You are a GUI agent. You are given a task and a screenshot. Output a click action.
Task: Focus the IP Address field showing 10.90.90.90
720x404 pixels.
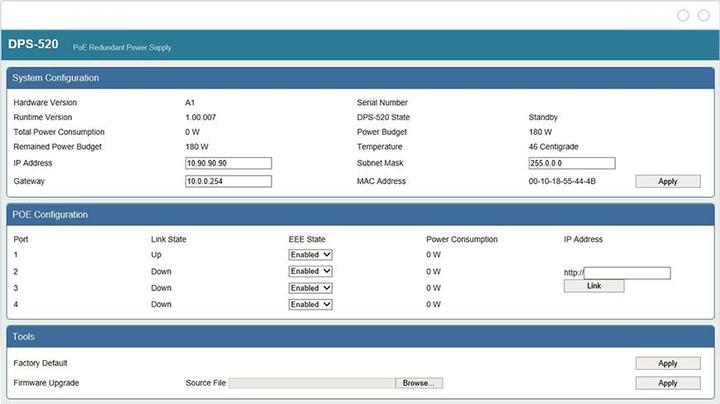pyautogui.click(x=228, y=163)
